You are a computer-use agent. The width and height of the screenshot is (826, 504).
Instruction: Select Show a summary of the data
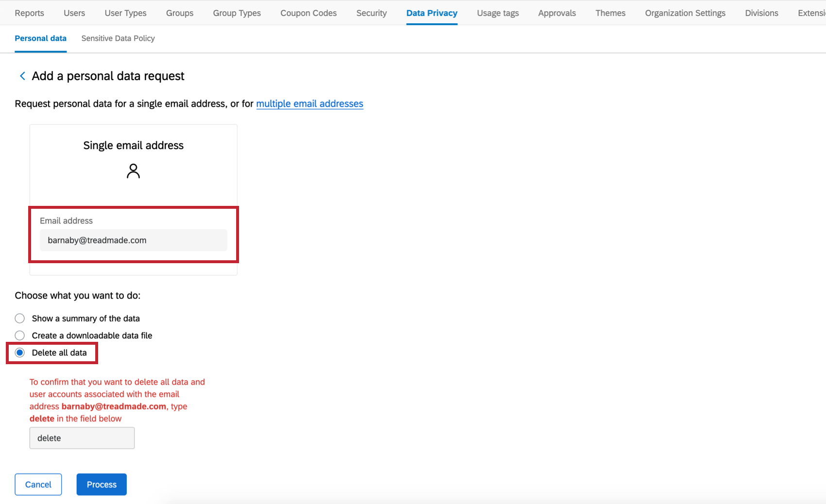click(x=19, y=318)
